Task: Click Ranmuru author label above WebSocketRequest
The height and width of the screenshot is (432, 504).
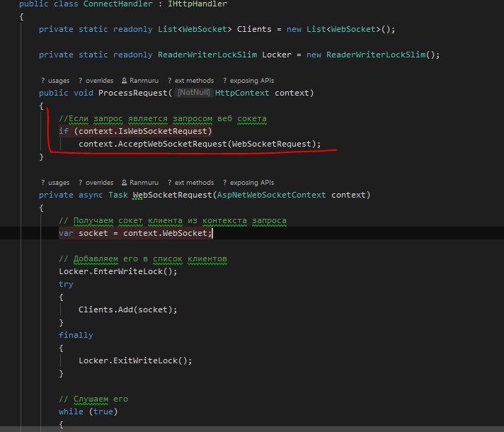Action: point(144,183)
